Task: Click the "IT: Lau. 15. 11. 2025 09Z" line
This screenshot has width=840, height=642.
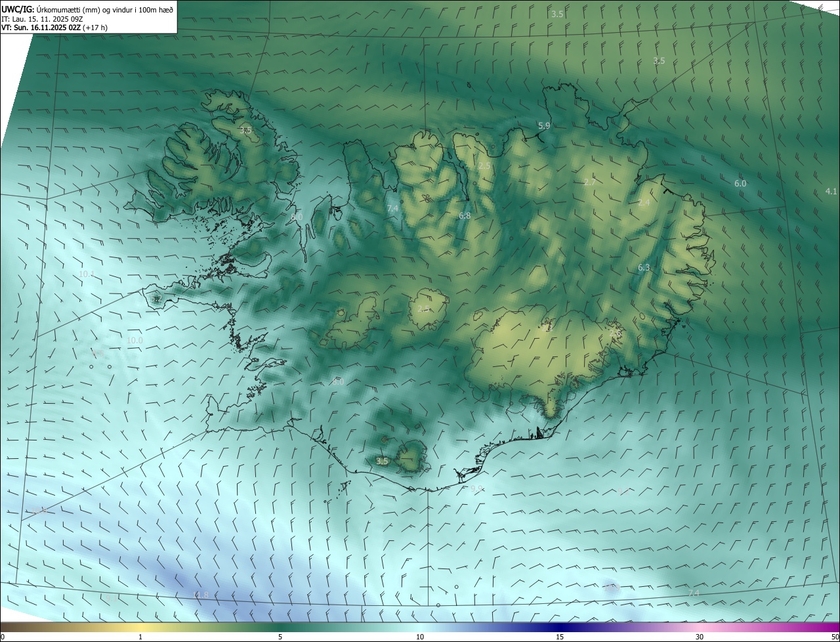Action: coord(42,18)
